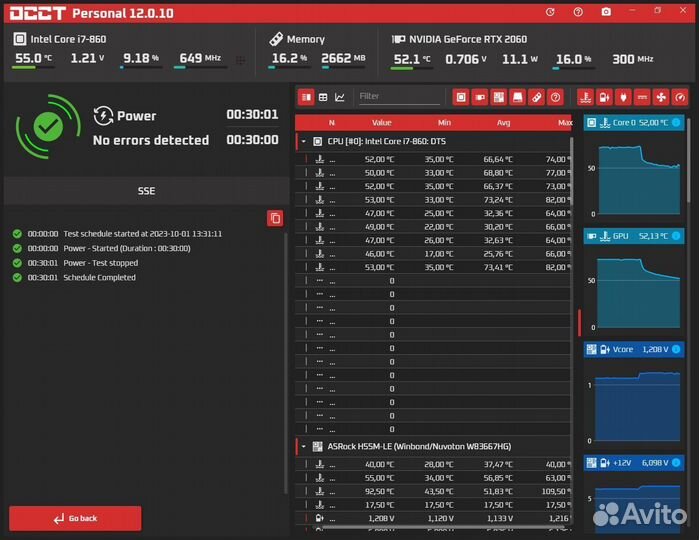Select the 73,41 °C average cell
Screen dimensions: 699x540
pos(498,267)
